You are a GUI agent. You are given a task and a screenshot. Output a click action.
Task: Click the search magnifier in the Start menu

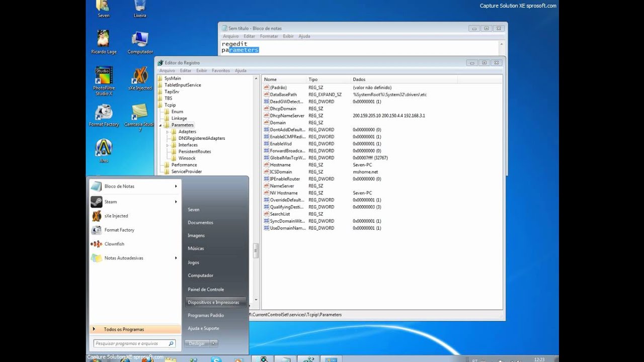pos(171,344)
